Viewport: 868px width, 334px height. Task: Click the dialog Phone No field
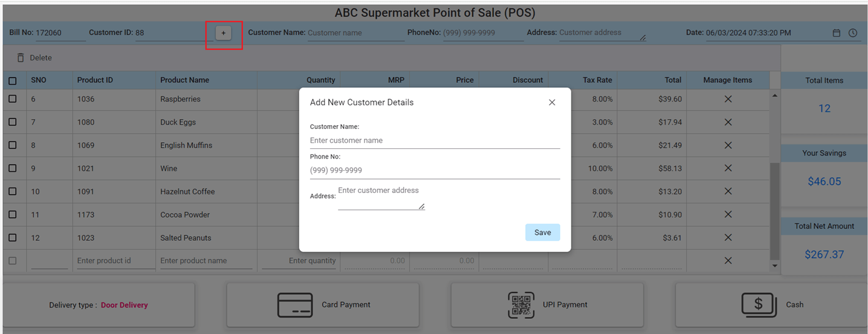coord(435,171)
